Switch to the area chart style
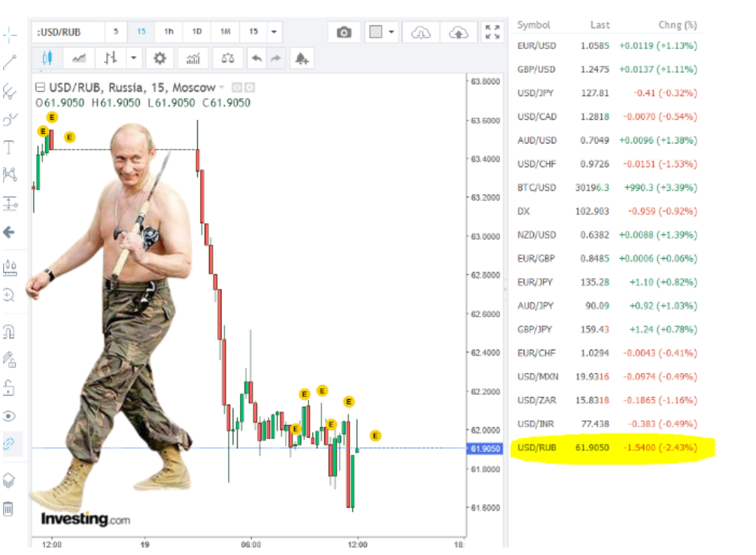The height and width of the screenshot is (555, 756). click(x=79, y=59)
